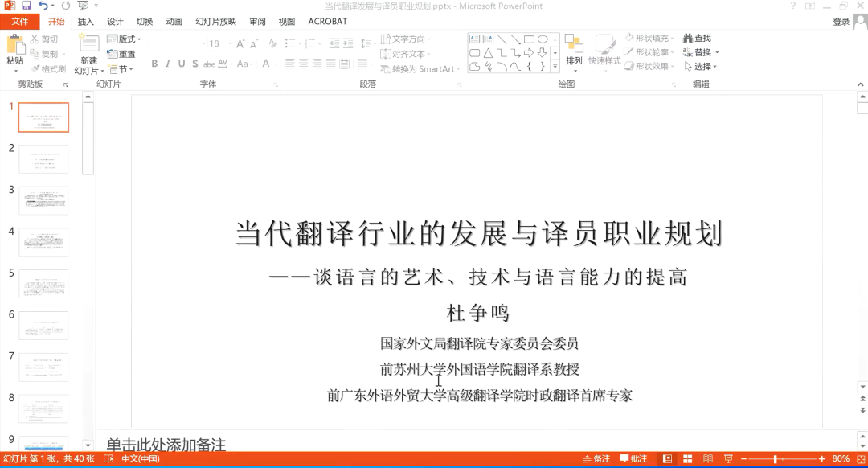This screenshot has height=468, width=868.
Task: Switch to 设计 (Design) tab
Action: tap(115, 22)
